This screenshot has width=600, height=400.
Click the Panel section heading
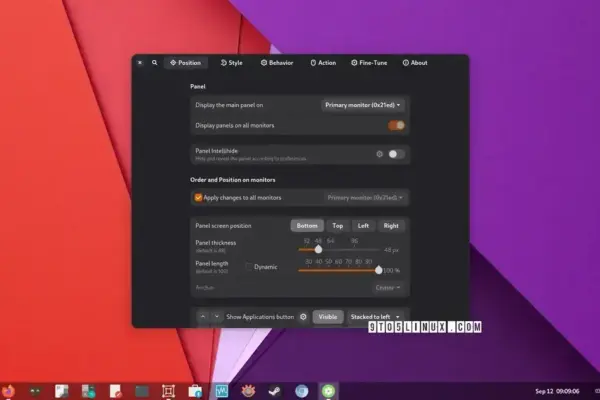tap(198, 87)
